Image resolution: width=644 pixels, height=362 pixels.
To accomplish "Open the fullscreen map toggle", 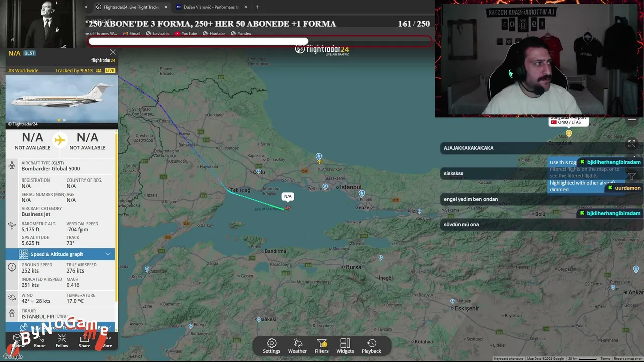I will pos(632,144).
